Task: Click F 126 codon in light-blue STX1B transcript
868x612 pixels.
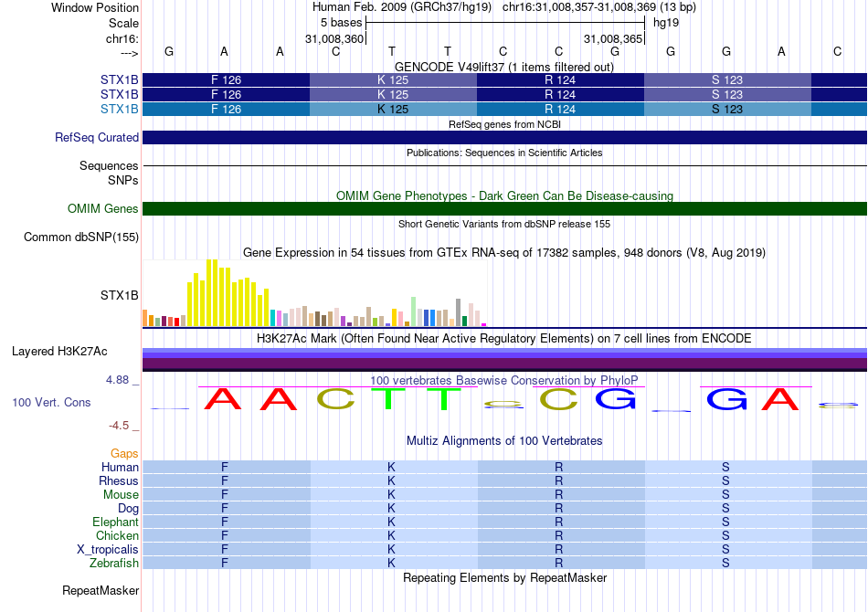Action: tap(226, 109)
